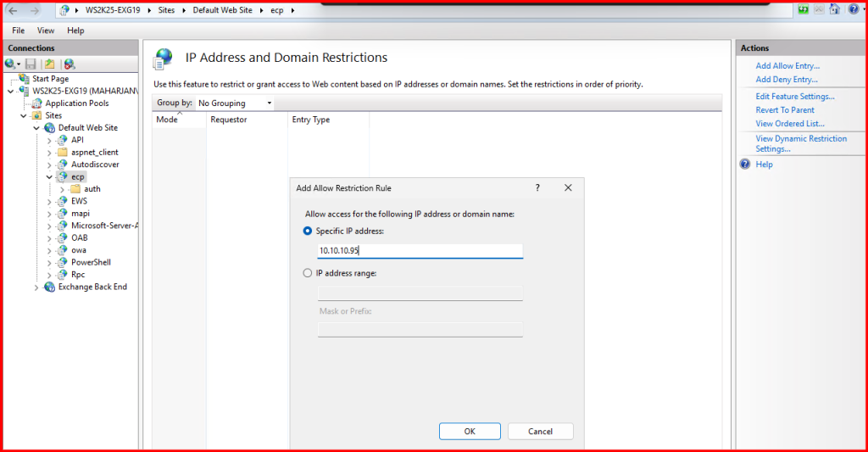
Task: Select Application Pools in the Connections tree
Action: pyautogui.click(x=76, y=103)
